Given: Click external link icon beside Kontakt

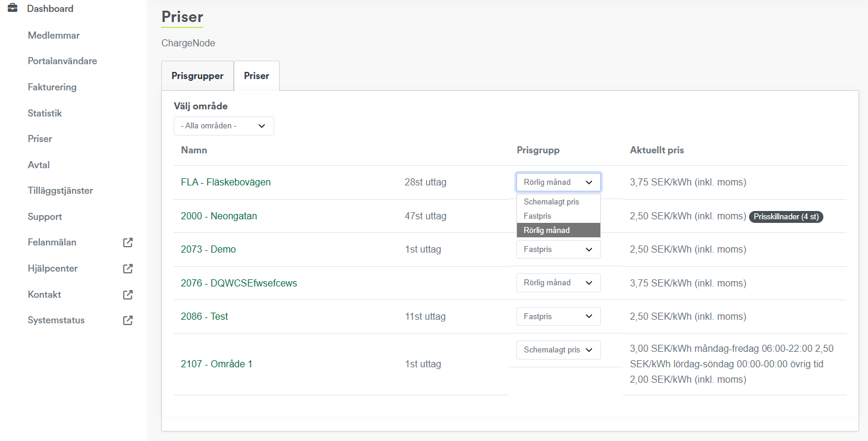Looking at the screenshot, I should pyautogui.click(x=128, y=294).
